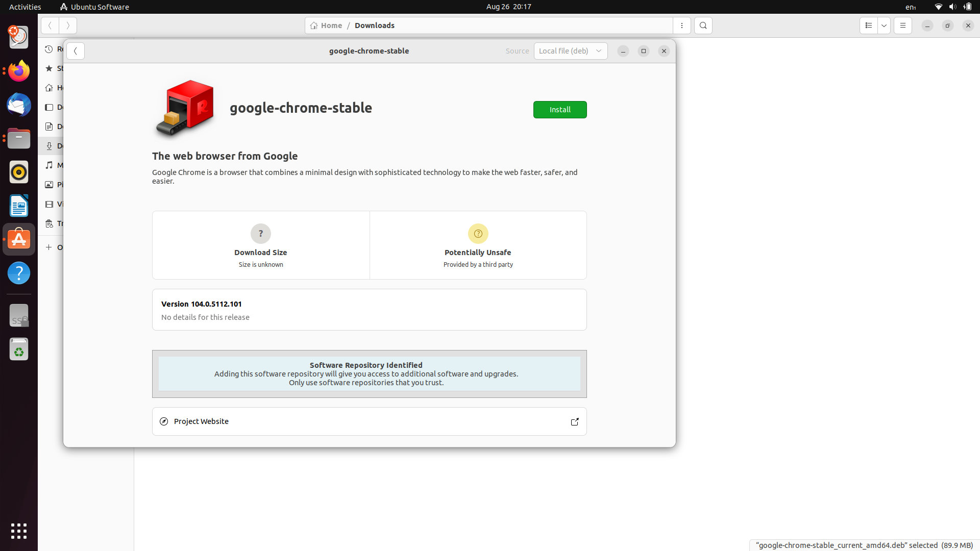This screenshot has height=551, width=980.
Task: Maximize Ubuntu Software dialog
Action: (644, 51)
